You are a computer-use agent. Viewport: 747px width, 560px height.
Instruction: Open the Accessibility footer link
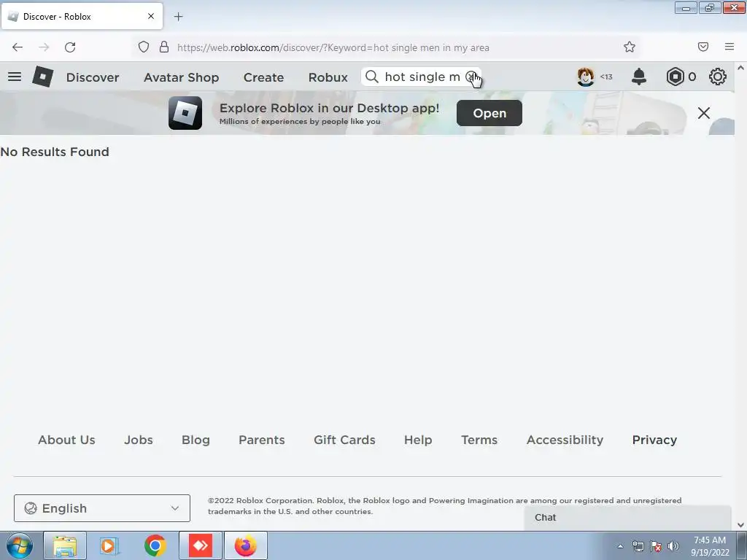click(x=565, y=440)
